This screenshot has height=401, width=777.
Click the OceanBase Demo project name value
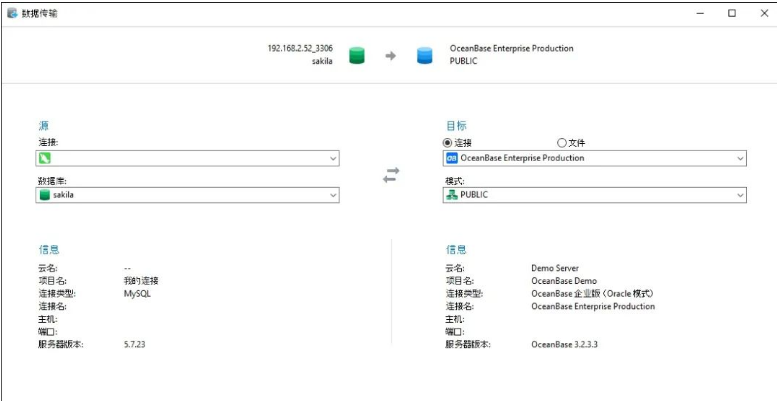tap(564, 281)
